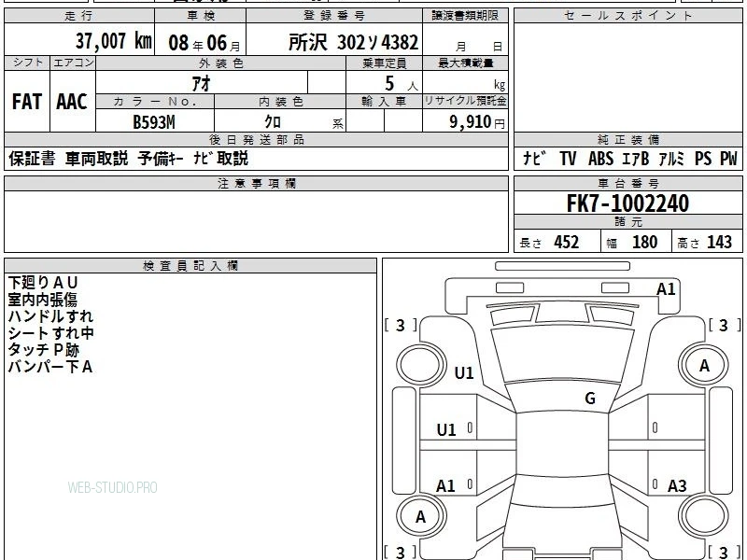Viewport: 747px width, 560px height.
Task: Click the 外装色 header
Action: pyautogui.click(x=221, y=63)
